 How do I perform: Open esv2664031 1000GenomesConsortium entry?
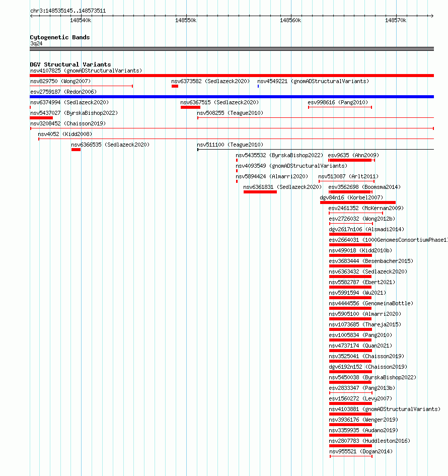click(388, 240)
